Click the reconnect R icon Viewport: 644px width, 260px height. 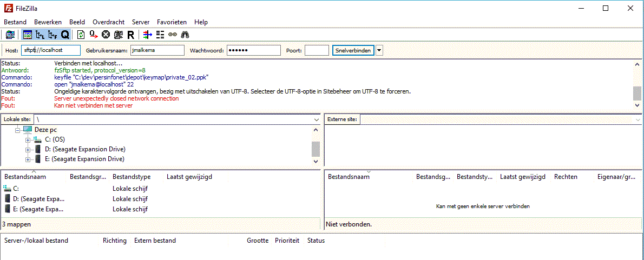coord(130,35)
